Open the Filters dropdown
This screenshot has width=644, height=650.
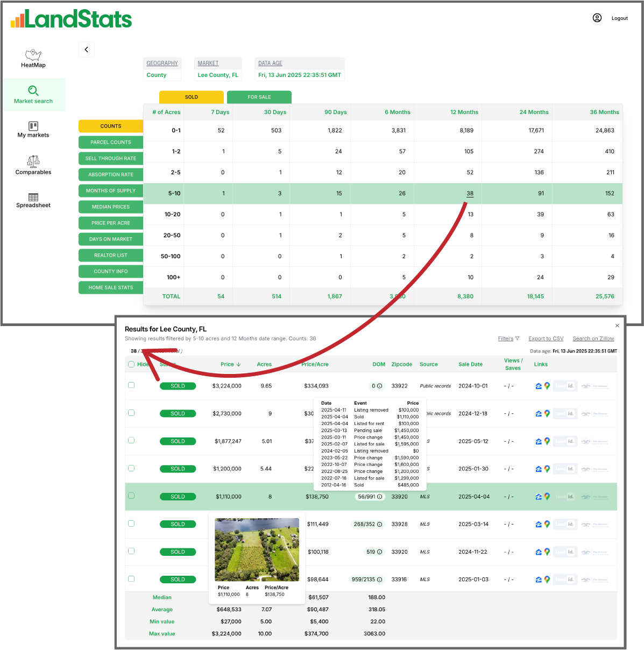(x=508, y=339)
